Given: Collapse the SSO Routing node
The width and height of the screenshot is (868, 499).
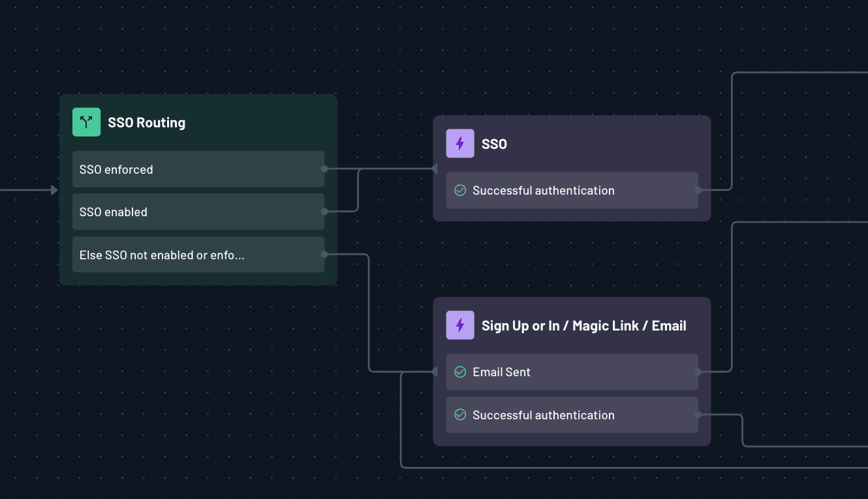Looking at the screenshot, I should (x=147, y=121).
